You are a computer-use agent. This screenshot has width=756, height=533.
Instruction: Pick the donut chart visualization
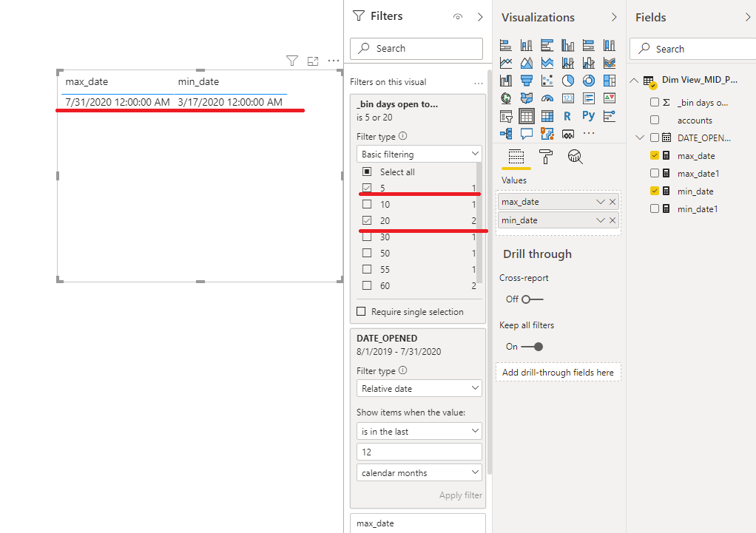pos(589,81)
